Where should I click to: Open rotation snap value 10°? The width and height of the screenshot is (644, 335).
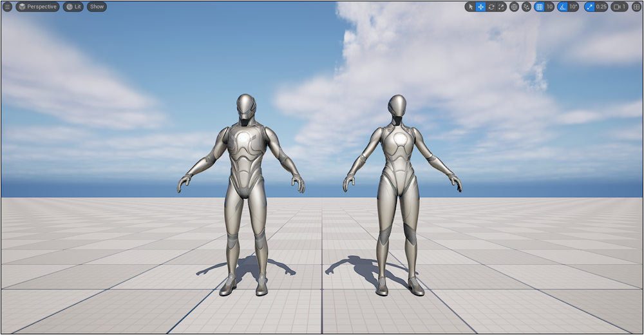[573, 6]
